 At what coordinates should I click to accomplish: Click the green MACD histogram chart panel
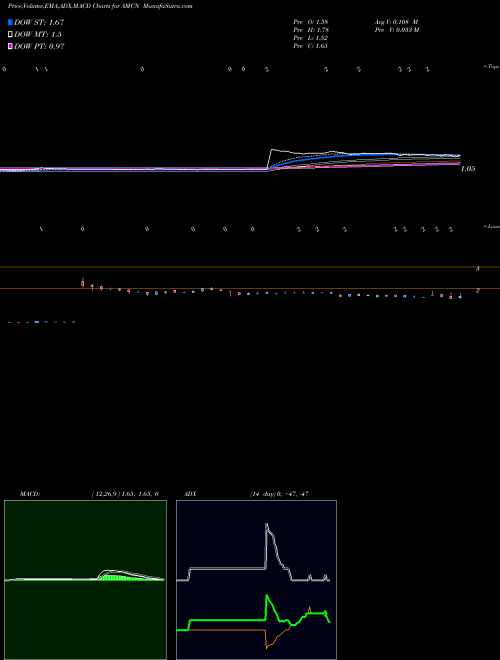point(85,580)
